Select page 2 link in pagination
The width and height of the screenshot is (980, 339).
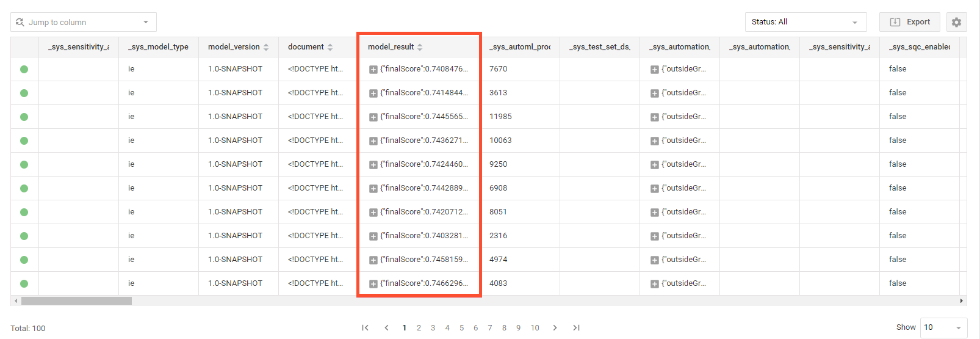419,328
